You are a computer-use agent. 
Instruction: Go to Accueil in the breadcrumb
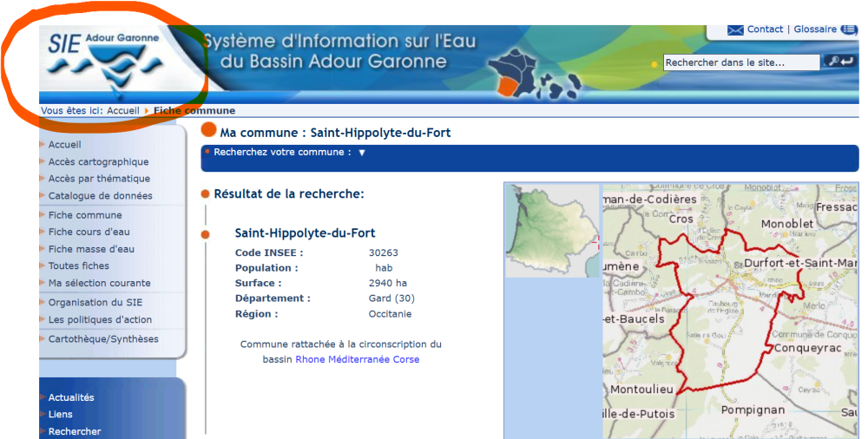(x=122, y=111)
